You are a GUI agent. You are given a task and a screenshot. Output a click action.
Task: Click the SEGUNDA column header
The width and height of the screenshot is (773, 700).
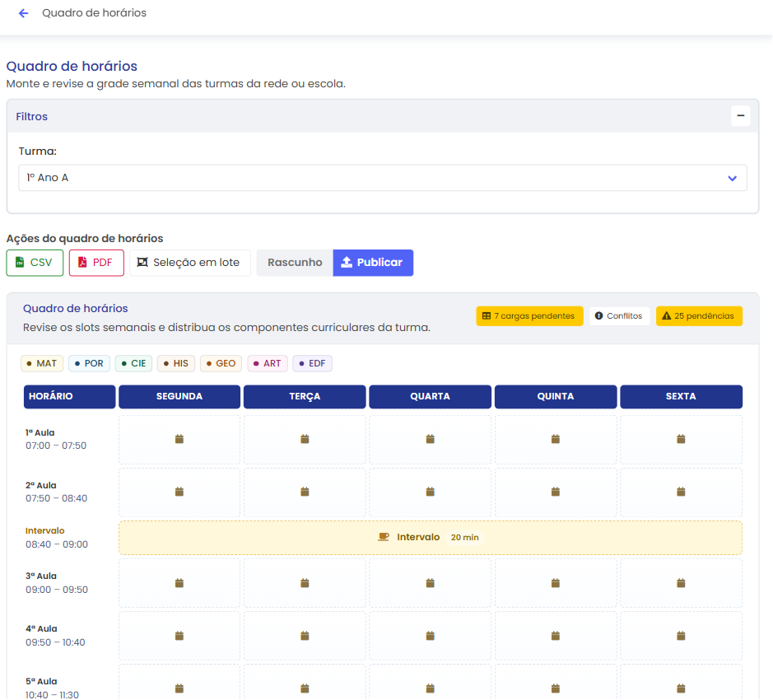pos(179,397)
